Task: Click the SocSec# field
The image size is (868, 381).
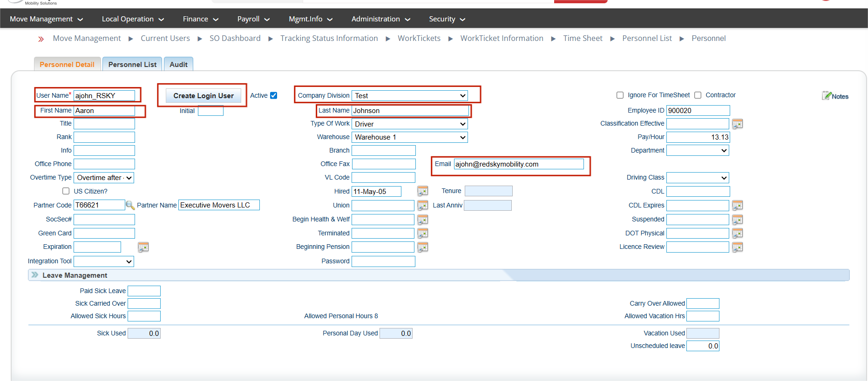Action: [104, 219]
